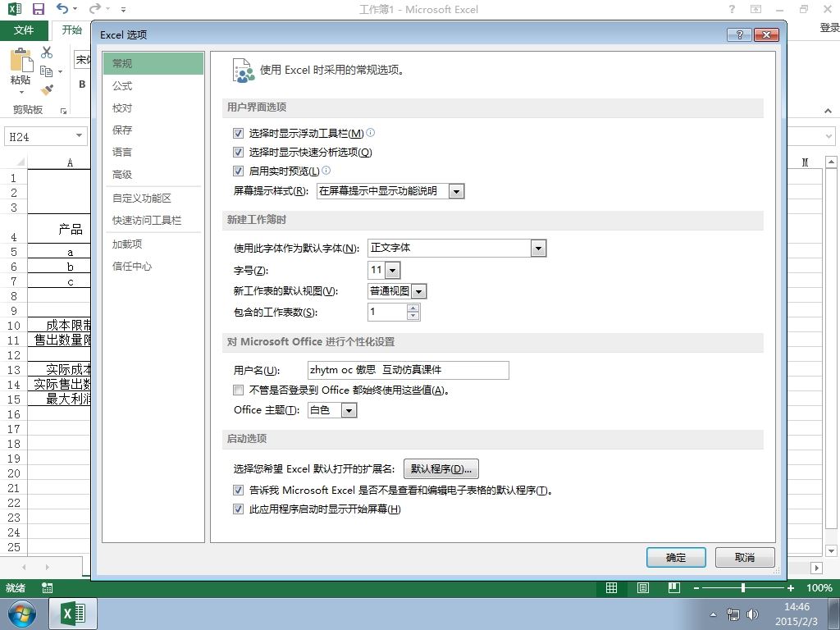Toggle the enable live preview checkbox

[x=239, y=171]
